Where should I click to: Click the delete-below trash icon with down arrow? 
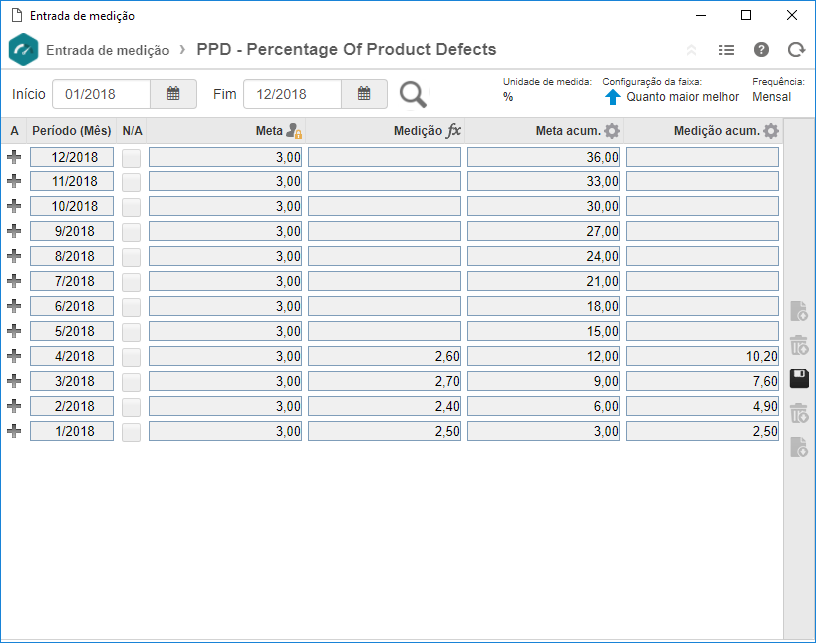[799, 413]
